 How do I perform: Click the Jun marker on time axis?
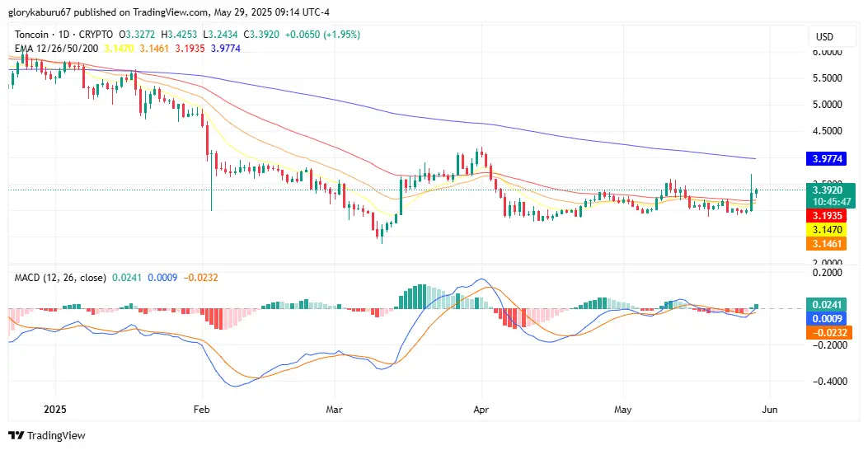click(769, 410)
